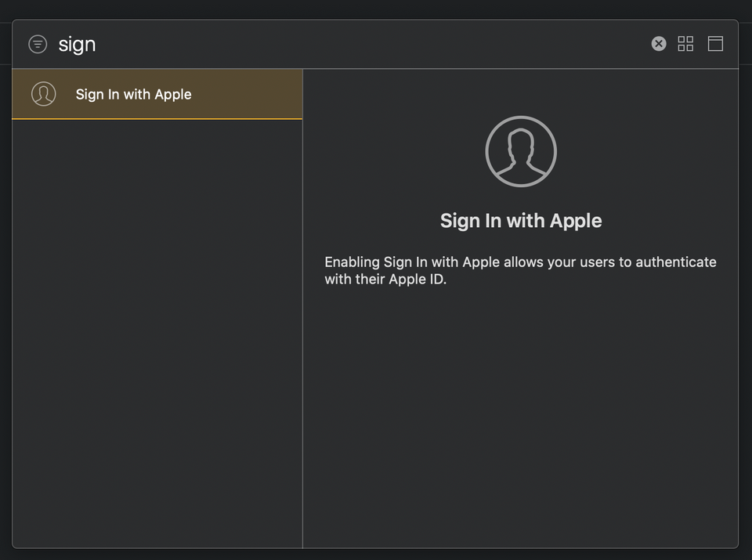752x560 pixels.
Task: Click the person icon in the list row
Action: click(x=43, y=94)
